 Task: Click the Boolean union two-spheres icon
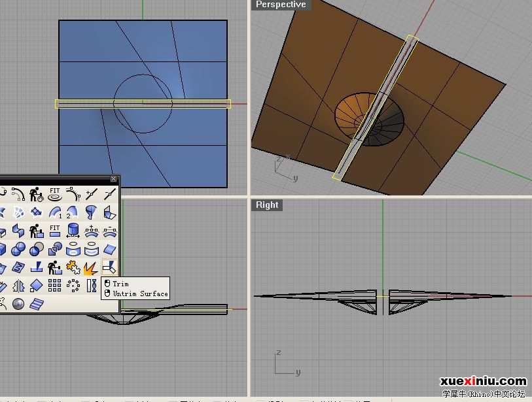[18, 249]
